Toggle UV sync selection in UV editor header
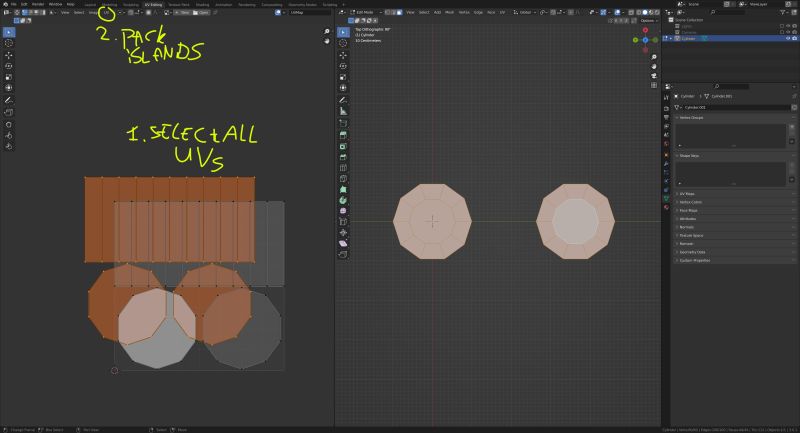Image resolution: width=800 pixels, height=433 pixels. (x=16, y=12)
